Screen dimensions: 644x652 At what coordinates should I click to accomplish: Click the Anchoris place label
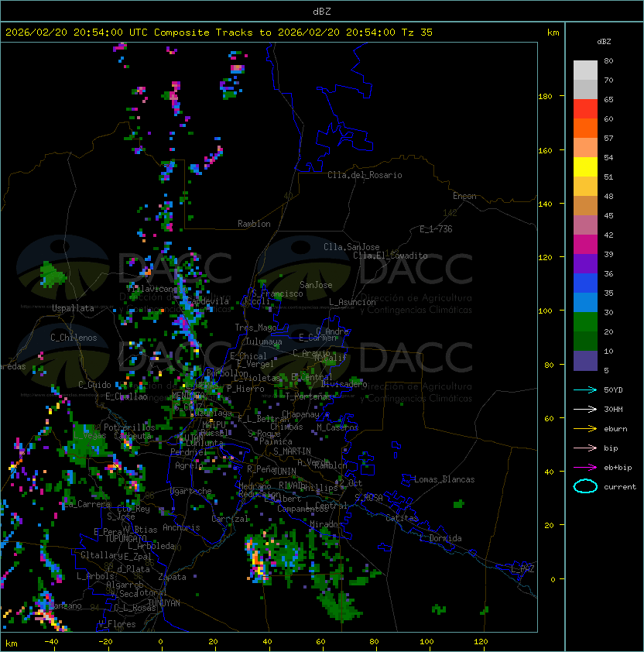click(x=181, y=527)
